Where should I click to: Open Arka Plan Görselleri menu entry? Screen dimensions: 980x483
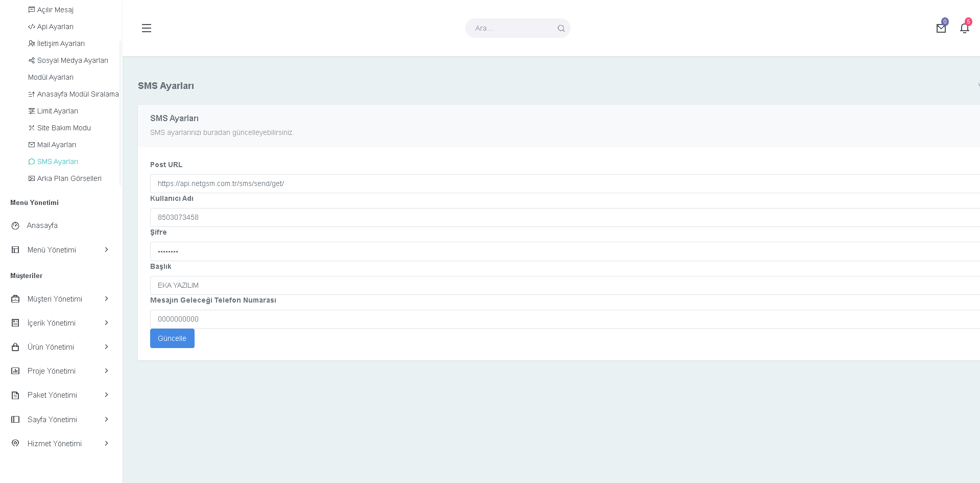[69, 178]
